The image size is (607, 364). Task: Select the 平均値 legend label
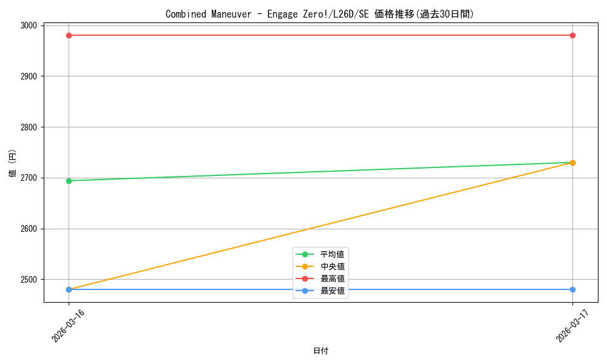(333, 254)
